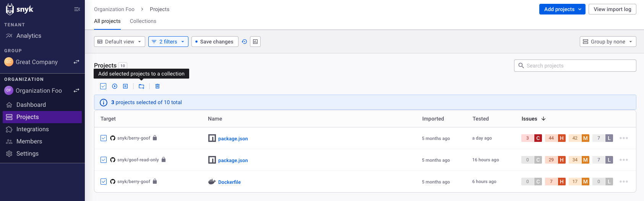Collapse the sidebar with the menu icon
This screenshot has width=644, height=201.
click(77, 9)
